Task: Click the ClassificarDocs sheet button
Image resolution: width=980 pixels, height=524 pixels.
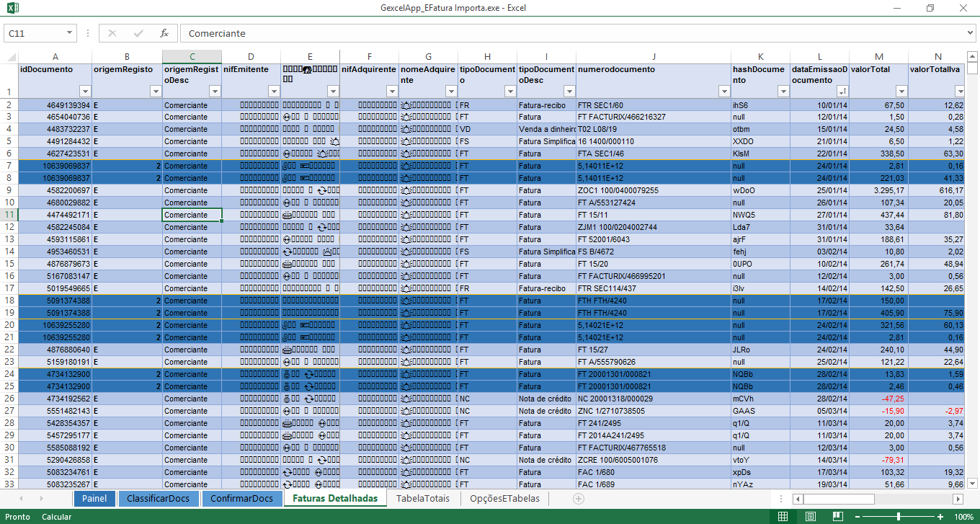Action: (x=159, y=498)
